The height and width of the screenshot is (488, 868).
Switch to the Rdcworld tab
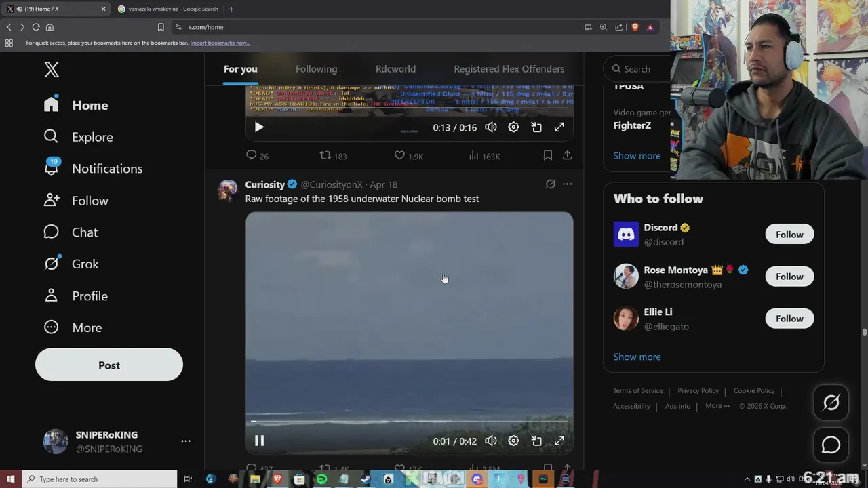point(395,69)
